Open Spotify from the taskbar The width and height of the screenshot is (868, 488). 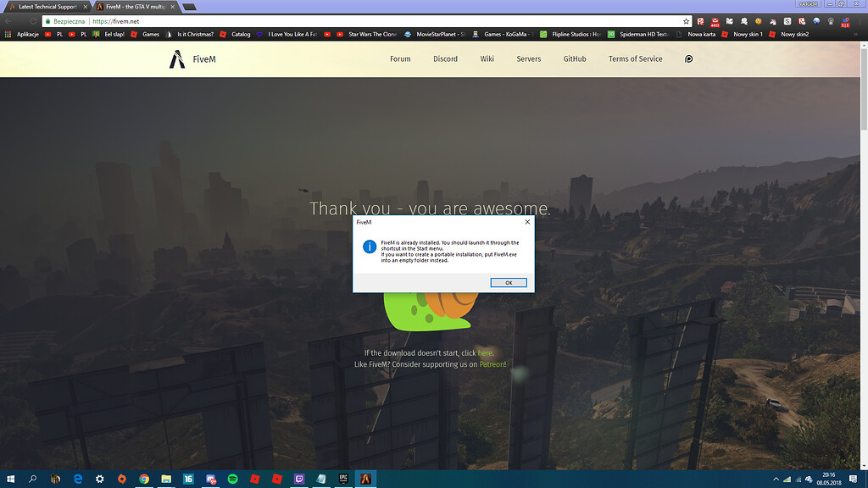point(232,479)
